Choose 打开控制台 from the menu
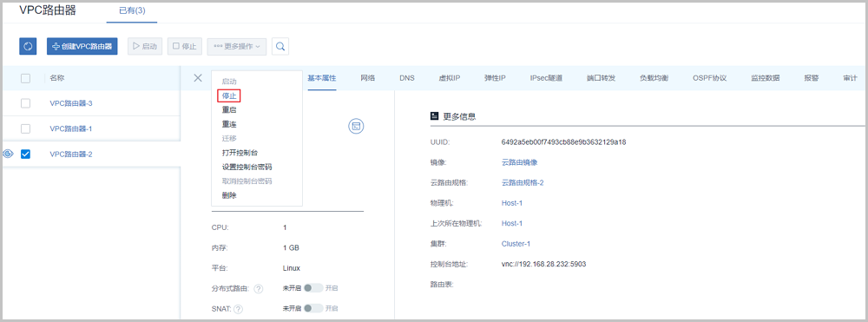This screenshot has width=868, height=322. (x=240, y=153)
